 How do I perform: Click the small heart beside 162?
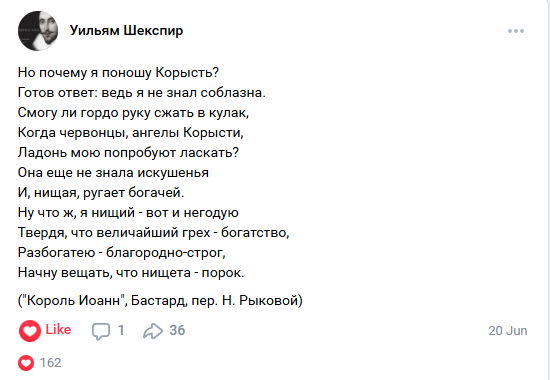pyautogui.click(x=26, y=363)
